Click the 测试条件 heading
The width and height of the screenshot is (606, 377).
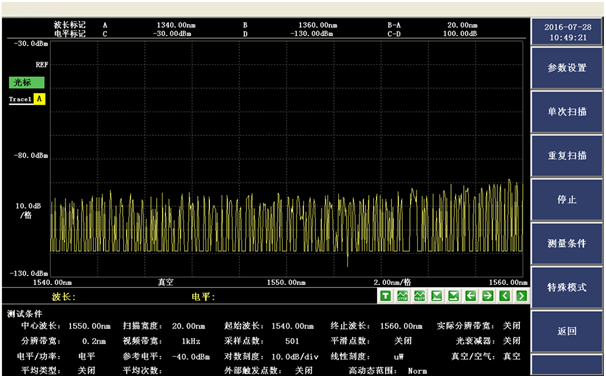click(24, 314)
